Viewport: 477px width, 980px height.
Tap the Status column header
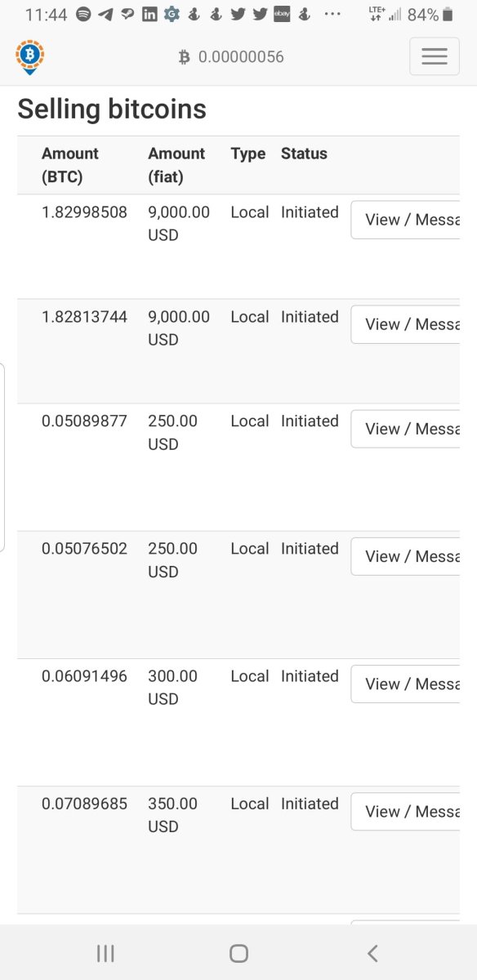pos(304,154)
